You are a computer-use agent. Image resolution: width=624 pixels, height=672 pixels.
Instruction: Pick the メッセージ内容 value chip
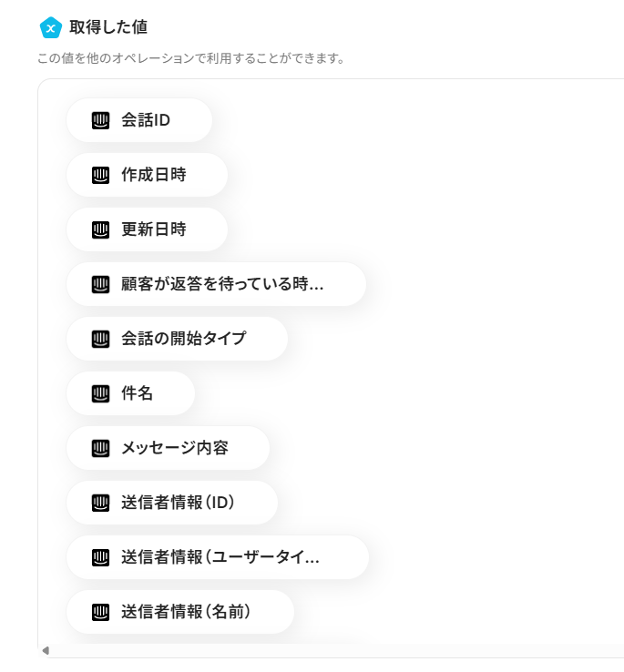pyautogui.click(x=174, y=448)
